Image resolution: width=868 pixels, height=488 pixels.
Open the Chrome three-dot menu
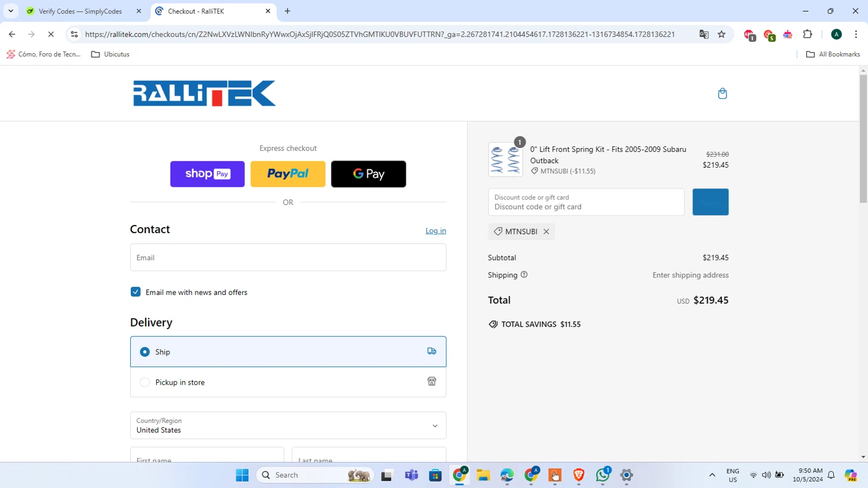pos(856,34)
